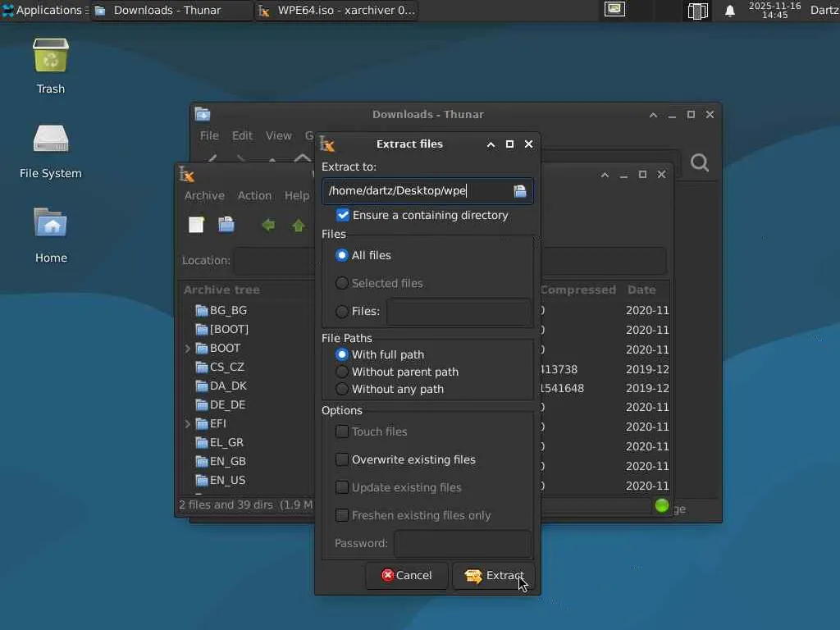Click xarchiver New archive toolbar icon

196,225
